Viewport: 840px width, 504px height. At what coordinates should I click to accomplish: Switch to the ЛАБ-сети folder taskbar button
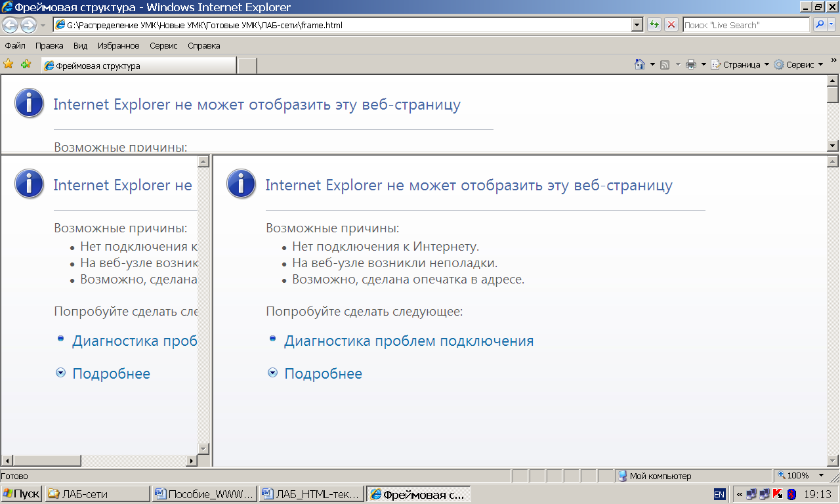tap(97, 494)
